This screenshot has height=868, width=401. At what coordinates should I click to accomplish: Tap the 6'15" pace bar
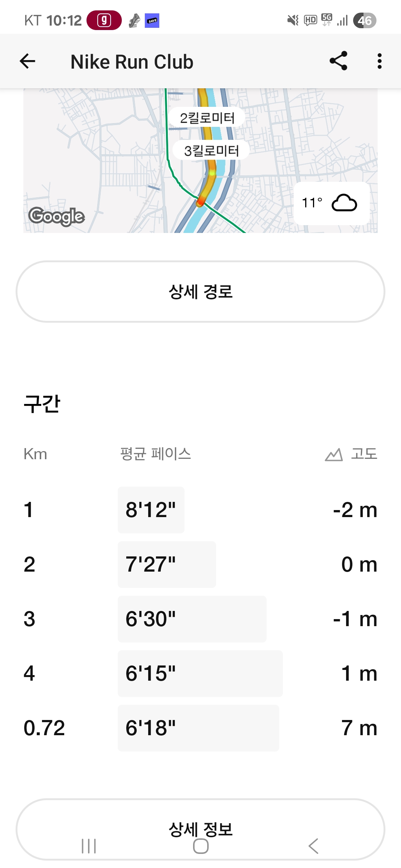pos(200,674)
